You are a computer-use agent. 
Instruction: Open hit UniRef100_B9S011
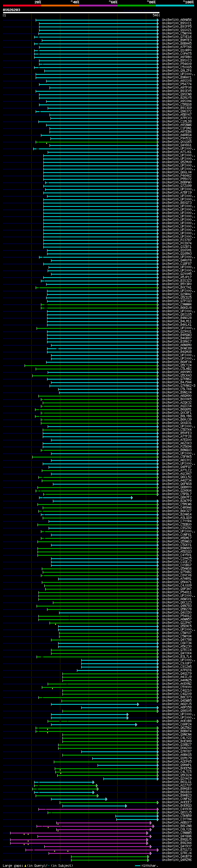[x=177, y=23]
